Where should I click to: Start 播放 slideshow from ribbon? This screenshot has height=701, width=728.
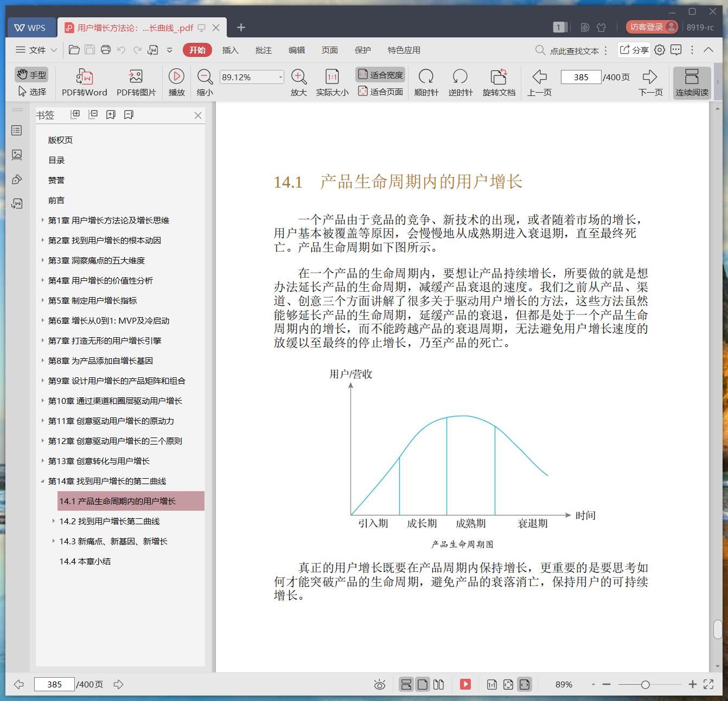[176, 83]
